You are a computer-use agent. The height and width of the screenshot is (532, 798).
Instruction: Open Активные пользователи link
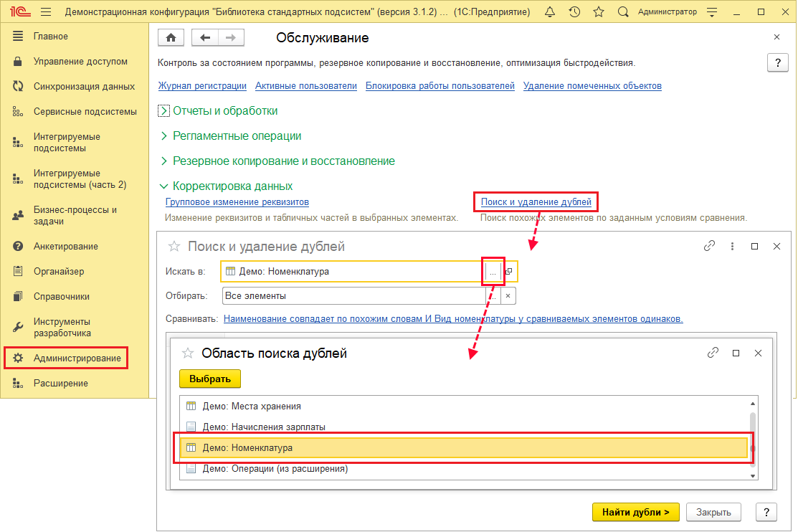[x=306, y=86]
